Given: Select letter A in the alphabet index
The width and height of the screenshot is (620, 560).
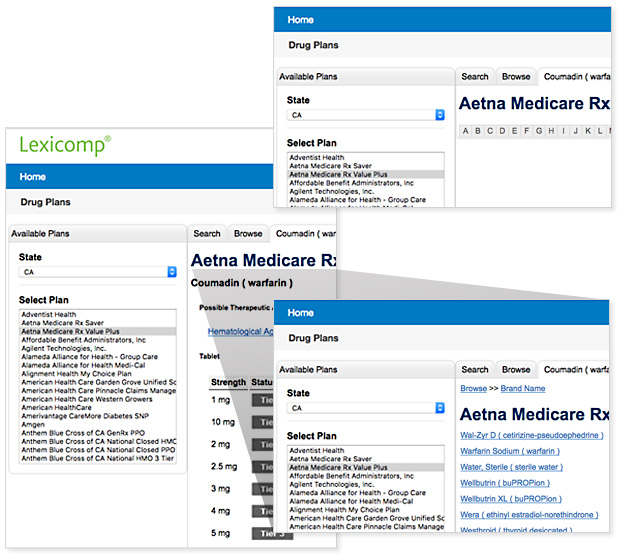Looking at the screenshot, I should click(x=464, y=131).
